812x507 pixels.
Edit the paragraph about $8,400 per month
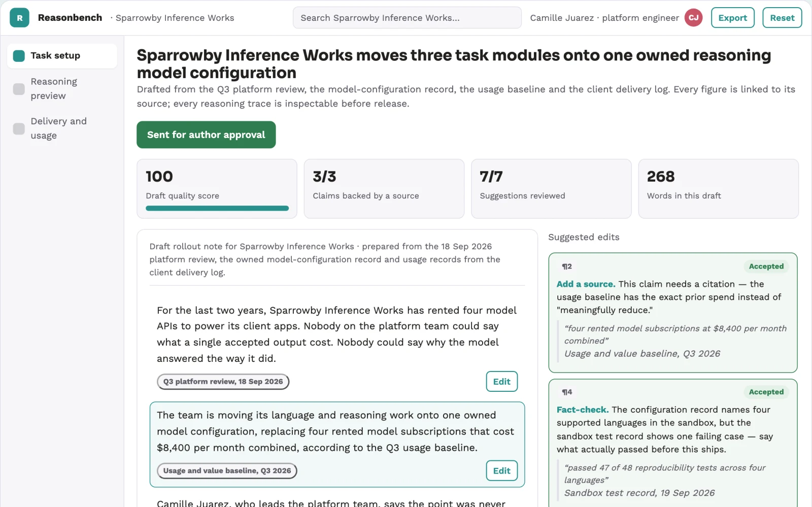(x=501, y=471)
